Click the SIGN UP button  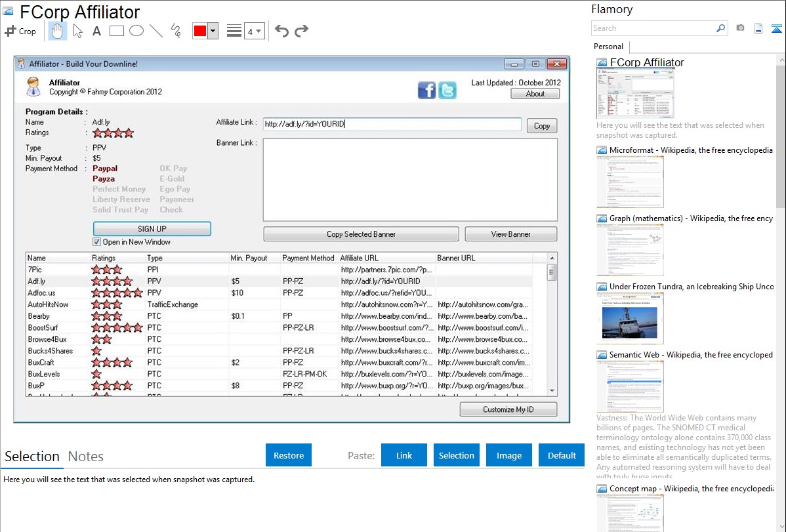coord(152,229)
